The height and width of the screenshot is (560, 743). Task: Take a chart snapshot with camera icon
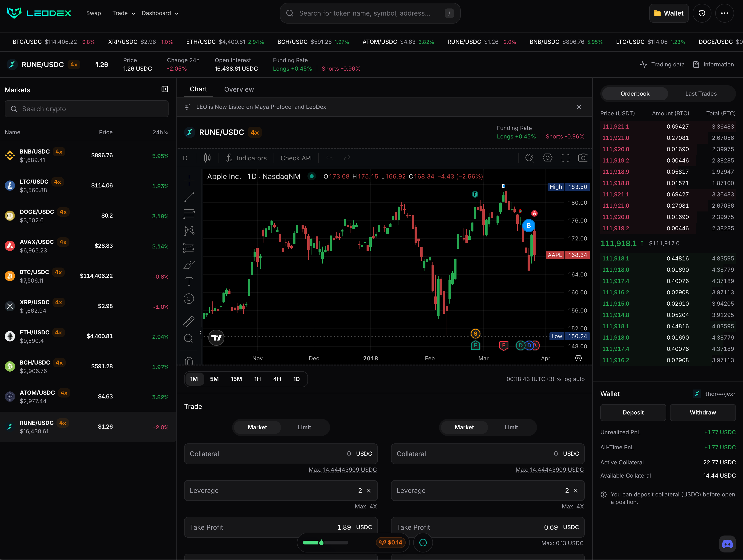click(x=583, y=158)
